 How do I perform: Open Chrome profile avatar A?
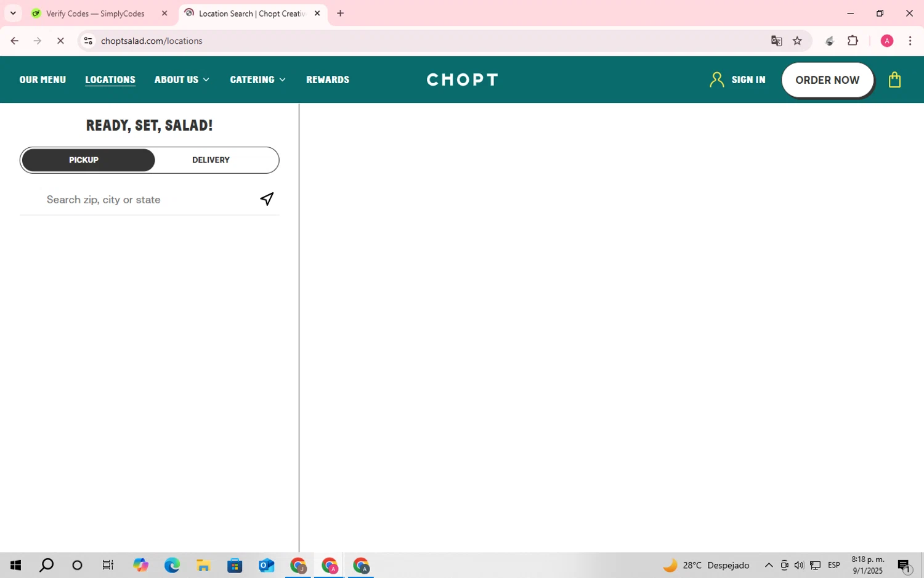887,41
